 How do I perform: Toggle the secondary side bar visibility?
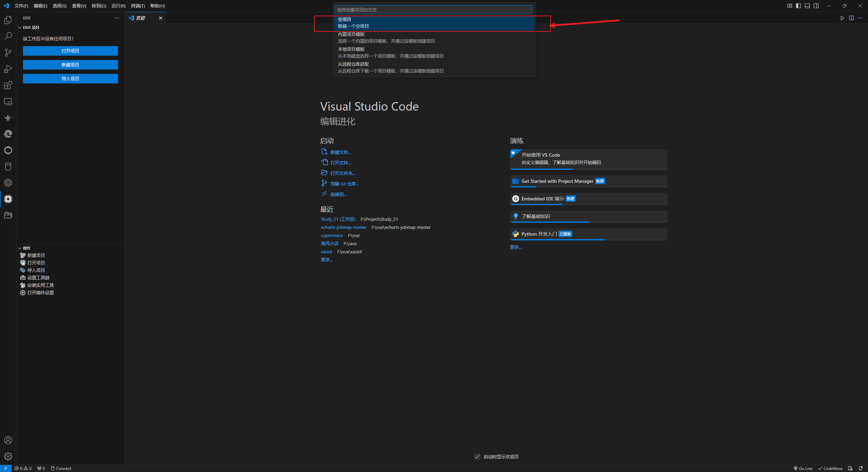(816, 6)
